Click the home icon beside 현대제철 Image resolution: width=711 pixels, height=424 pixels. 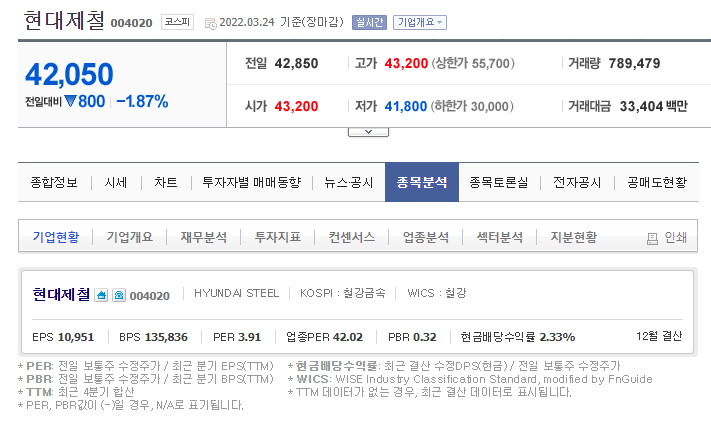(x=101, y=295)
